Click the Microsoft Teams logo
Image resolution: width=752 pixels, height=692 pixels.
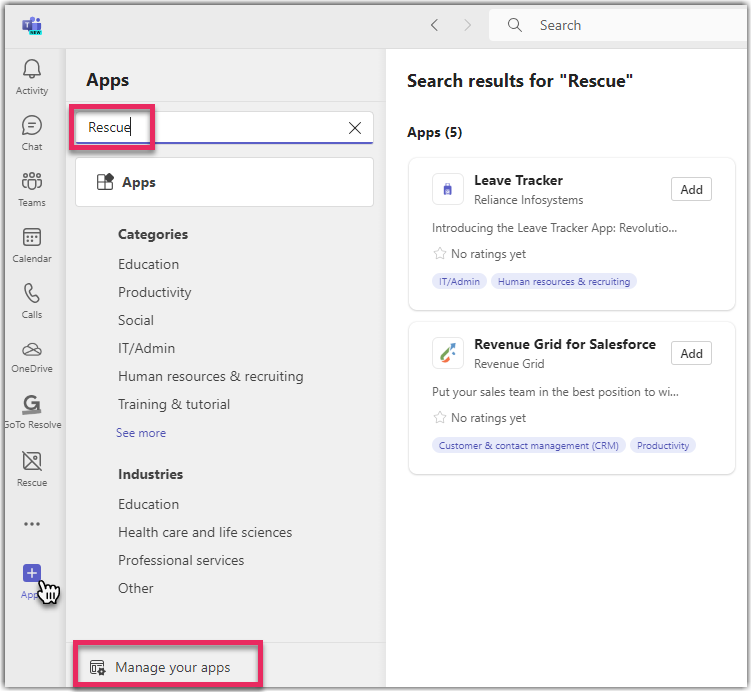[x=32, y=25]
